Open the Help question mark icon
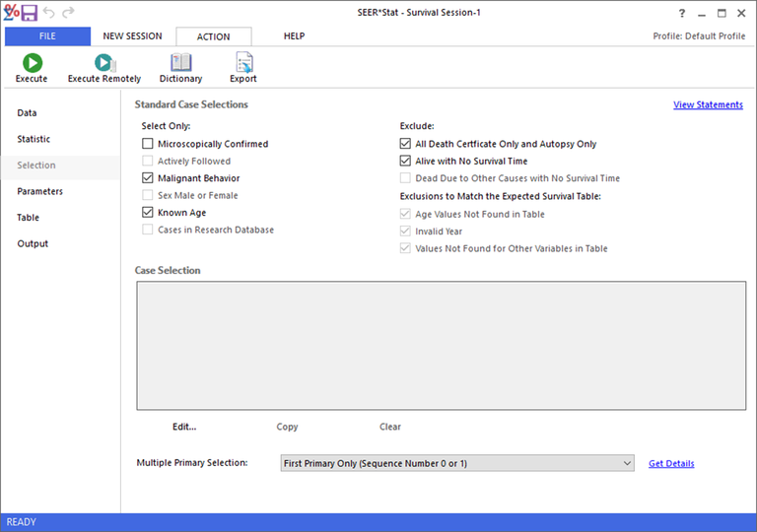Viewport: 757px width, 532px height. click(682, 13)
